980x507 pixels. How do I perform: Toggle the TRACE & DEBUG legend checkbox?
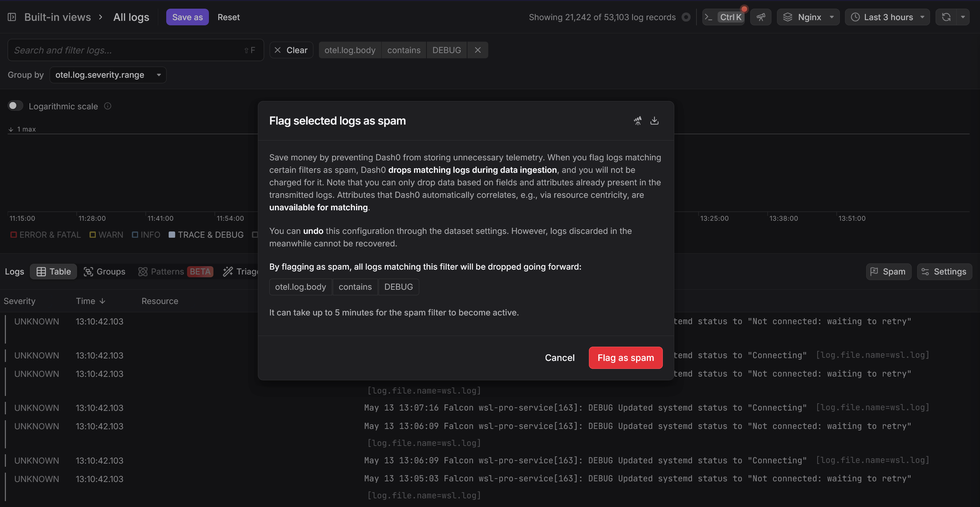(x=172, y=235)
